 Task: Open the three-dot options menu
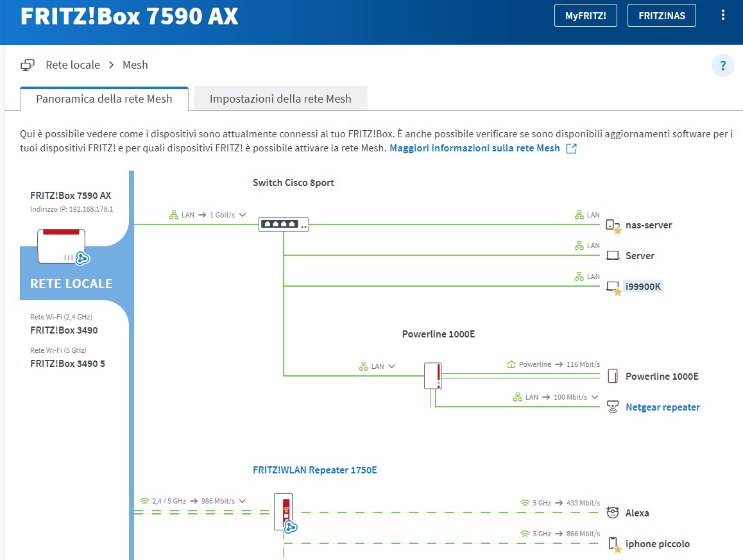tap(722, 15)
